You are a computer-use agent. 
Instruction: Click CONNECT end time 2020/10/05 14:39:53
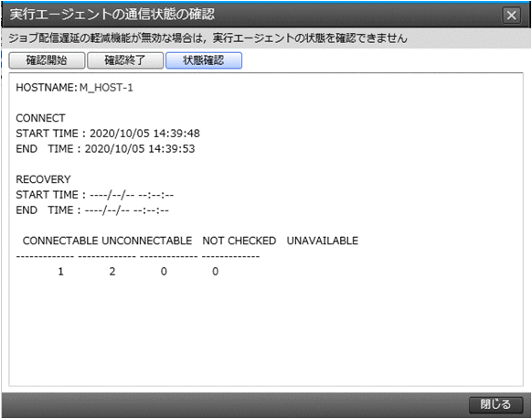140,149
